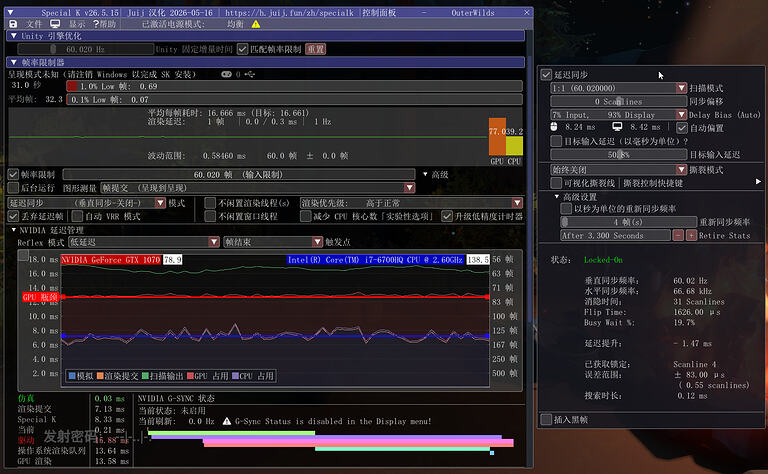Click the yellow power-mode warning triangle
The height and width of the screenshot is (474, 768).
coord(256,24)
